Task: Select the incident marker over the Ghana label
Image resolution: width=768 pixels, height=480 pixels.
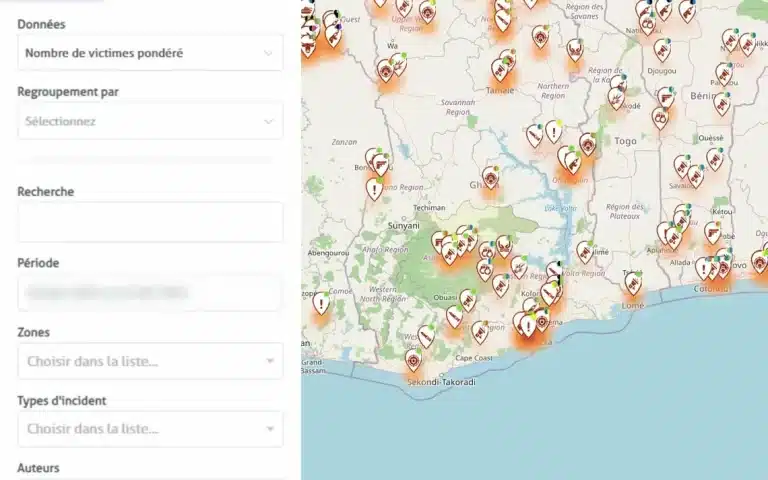Action: coord(490,177)
